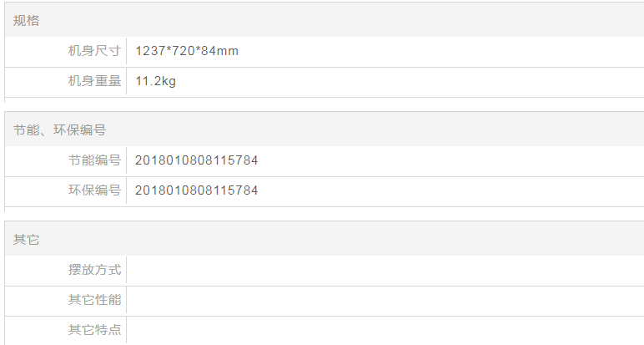Viewport: 644px width, 345px height.
Task: Click the 节能、环保编号 section heading
Action: [x=59, y=130]
